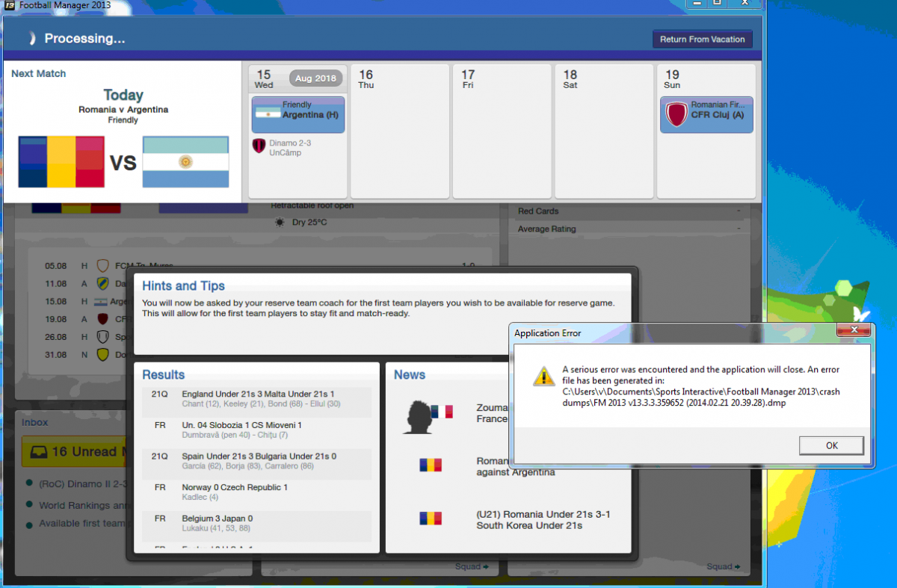Viewport: 897px width, 588px height.
Task: Click the white shield badge in the 26.08 fixture
Action: (x=103, y=337)
